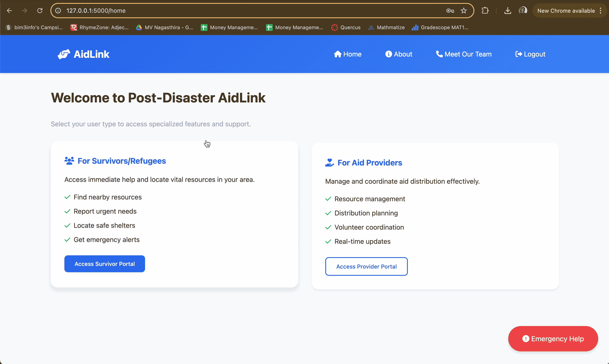Click the New Chrome available update chip
Screen dimensions: 609x364
click(x=566, y=11)
